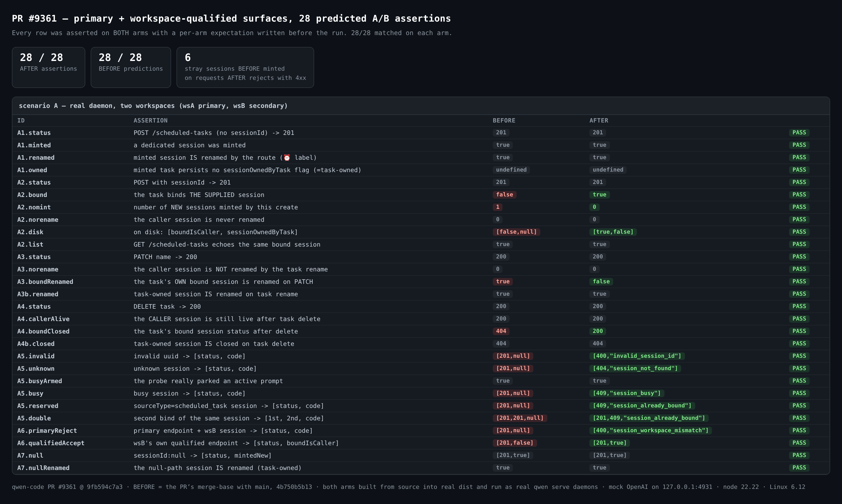Click the A2.list assertion text
Screen dimensions: 842x504
click(227, 244)
